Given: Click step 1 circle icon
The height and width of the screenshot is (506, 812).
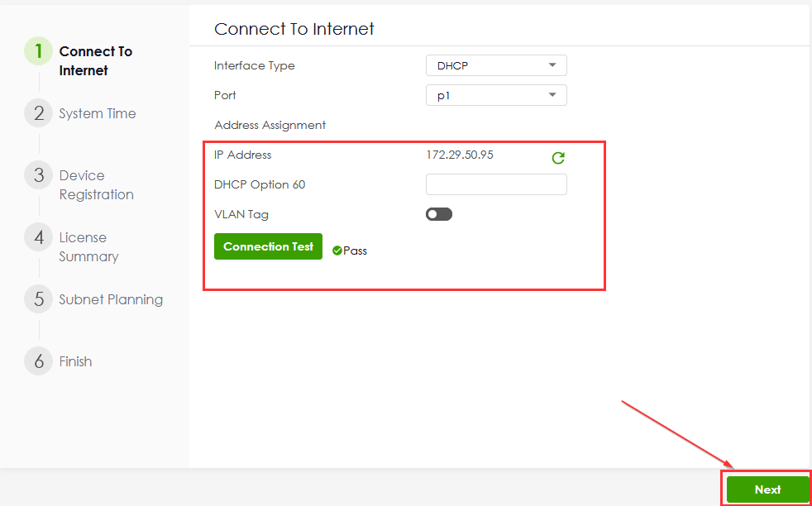Looking at the screenshot, I should [x=39, y=51].
